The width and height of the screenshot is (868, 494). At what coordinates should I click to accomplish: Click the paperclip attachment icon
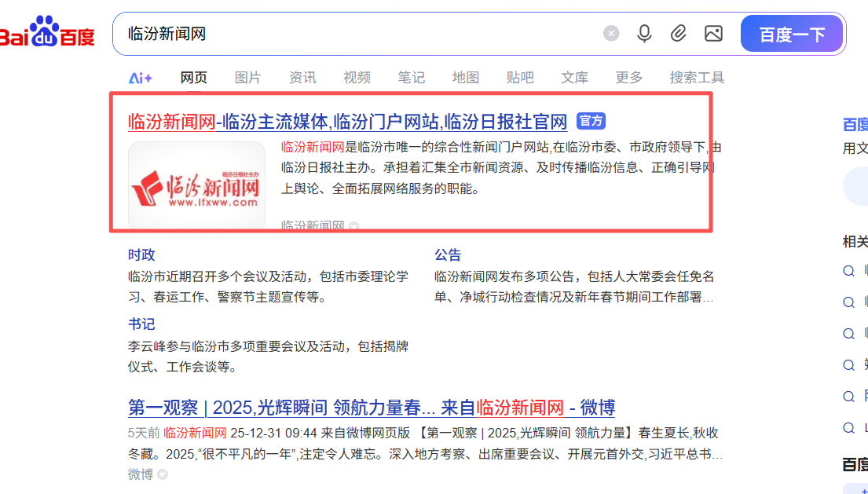pos(679,34)
